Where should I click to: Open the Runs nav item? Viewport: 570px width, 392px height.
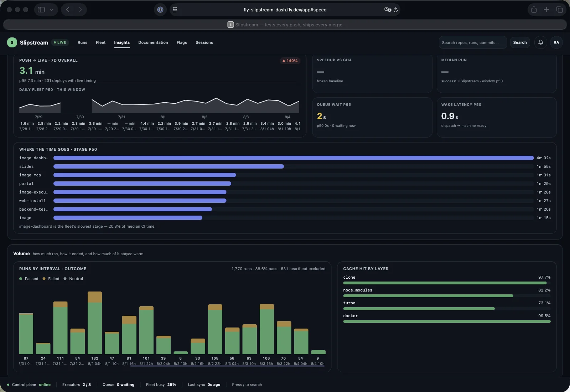pyautogui.click(x=82, y=42)
